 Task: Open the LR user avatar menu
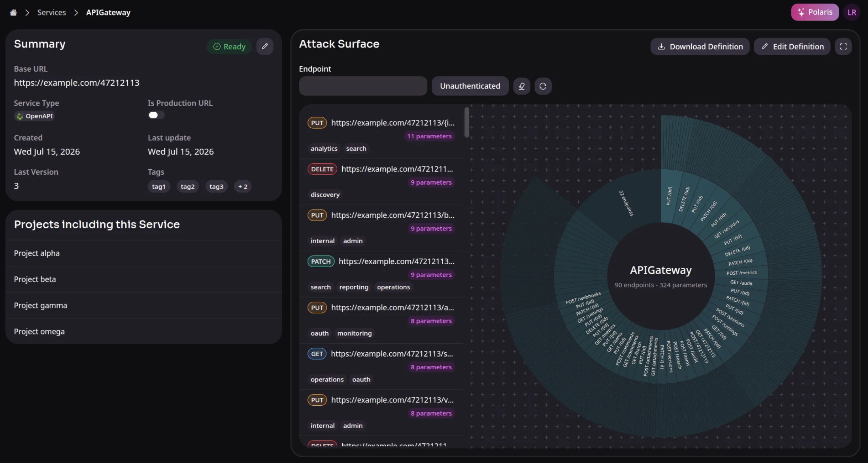[852, 12]
